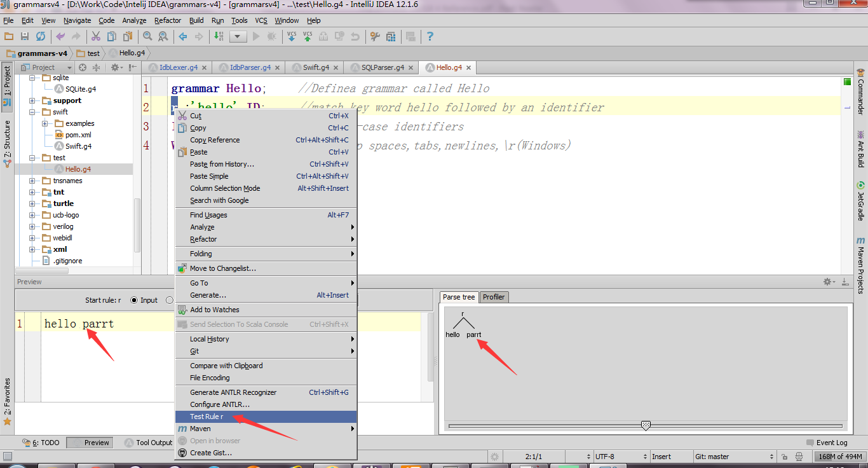Open the Maven Projects side panel
This screenshot has height=468, width=868.
(860, 265)
